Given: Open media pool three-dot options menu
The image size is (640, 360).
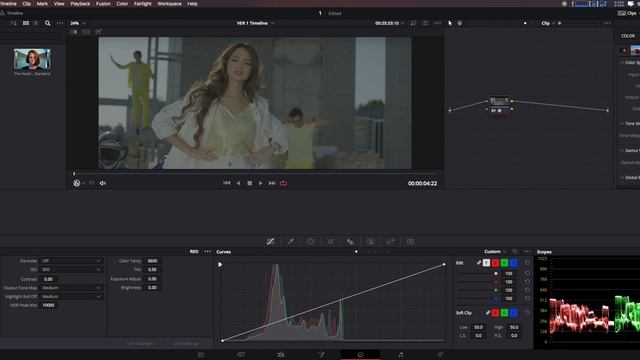Looking at the screenshot, I should coord(60,23).
